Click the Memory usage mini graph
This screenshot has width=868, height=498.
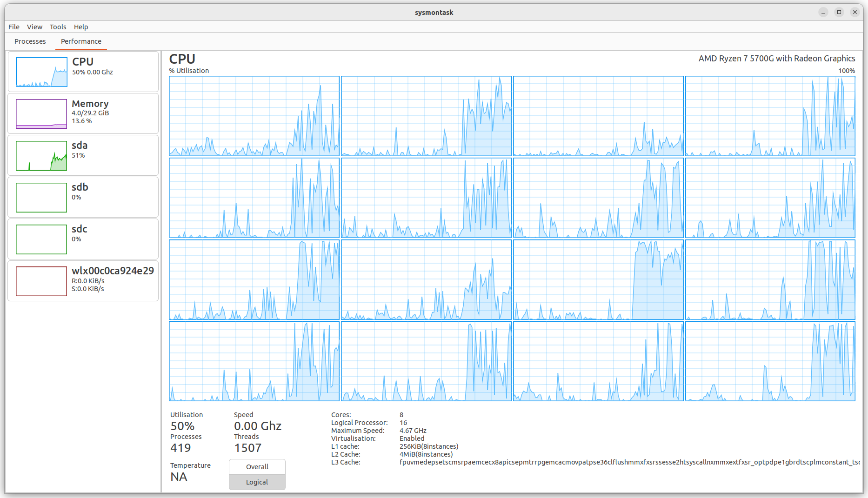(x=41, y=113)
